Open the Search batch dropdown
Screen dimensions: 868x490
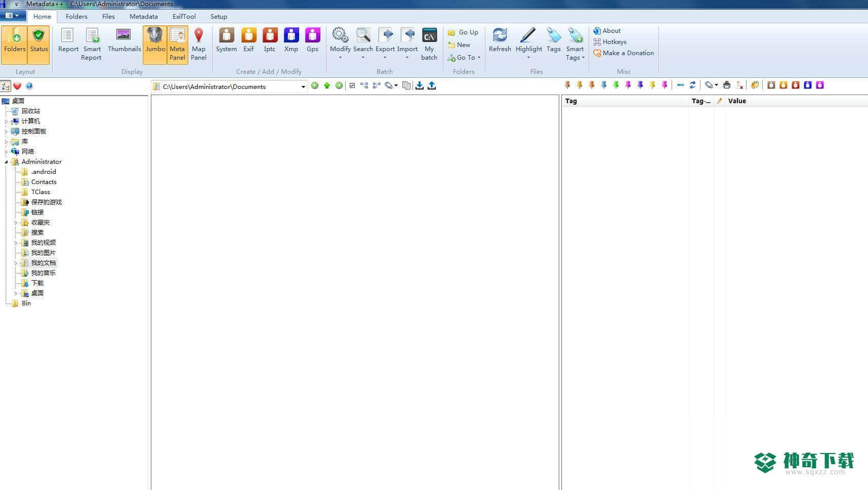click(363, 44)
